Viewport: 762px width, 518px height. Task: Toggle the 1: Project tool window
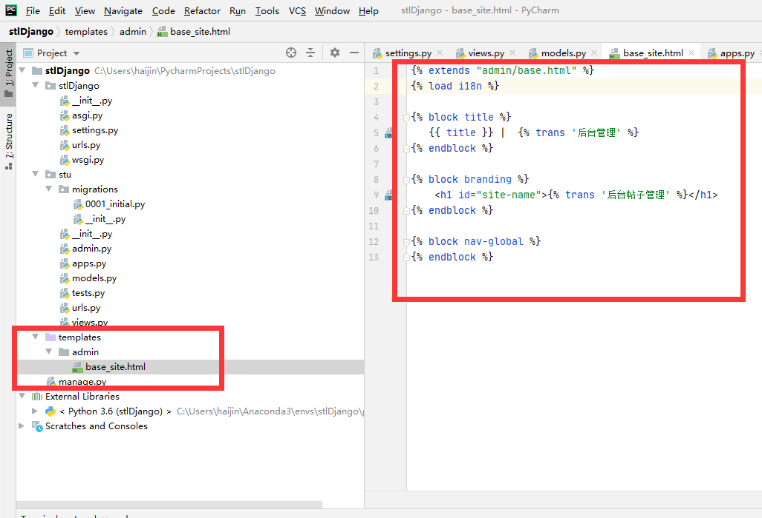pos(8,73)
